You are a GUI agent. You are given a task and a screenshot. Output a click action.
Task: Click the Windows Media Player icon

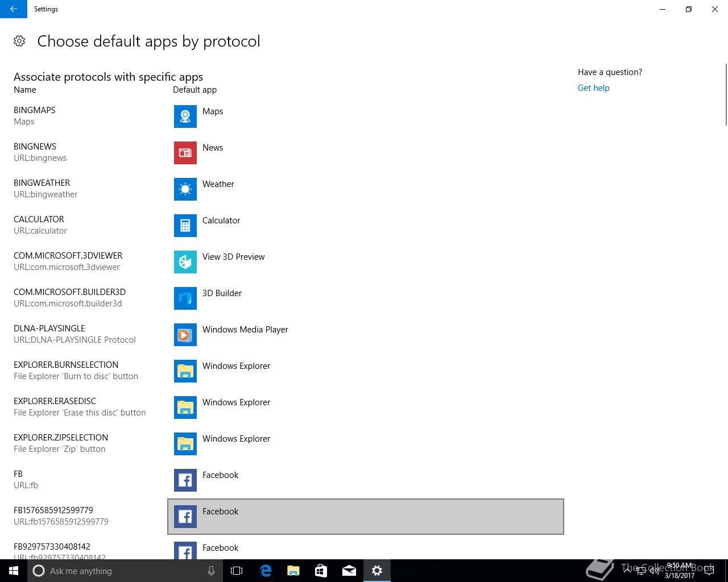point(185,335)
